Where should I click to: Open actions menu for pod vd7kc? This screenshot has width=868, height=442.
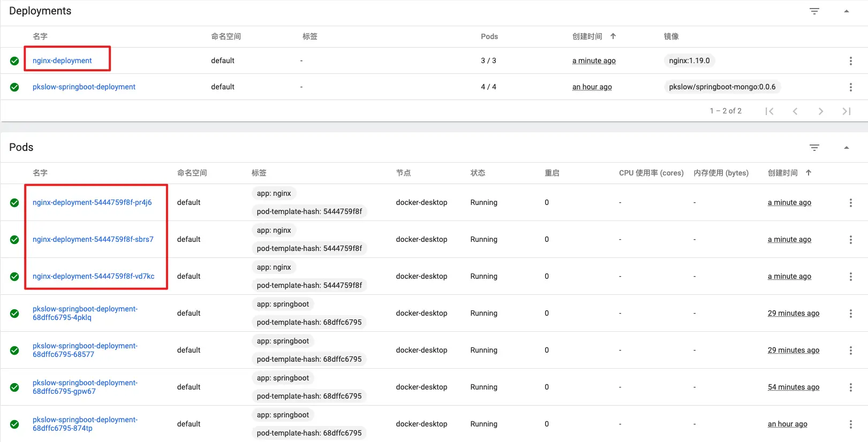pos(850,277)
